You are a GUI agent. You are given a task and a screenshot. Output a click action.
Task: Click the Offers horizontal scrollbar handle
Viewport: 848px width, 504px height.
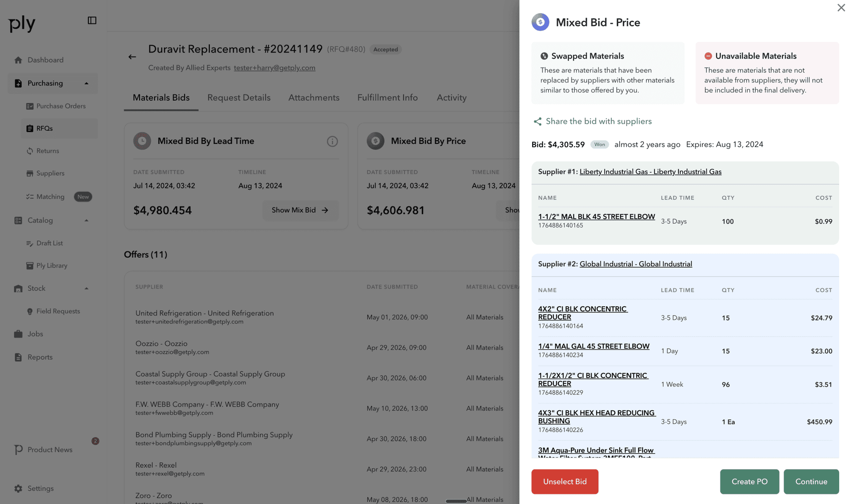click(x=456, y=501)
